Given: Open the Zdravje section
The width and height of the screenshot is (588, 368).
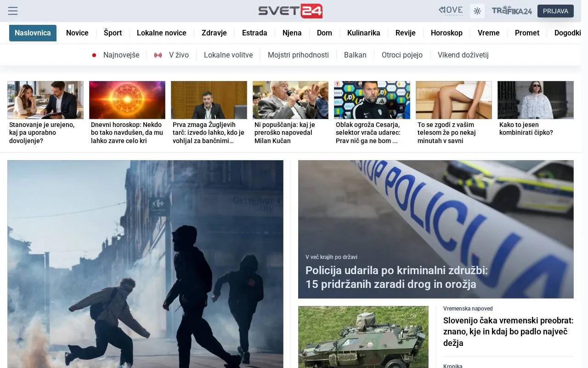Looking at the screenshot, I should click(214, 33).
